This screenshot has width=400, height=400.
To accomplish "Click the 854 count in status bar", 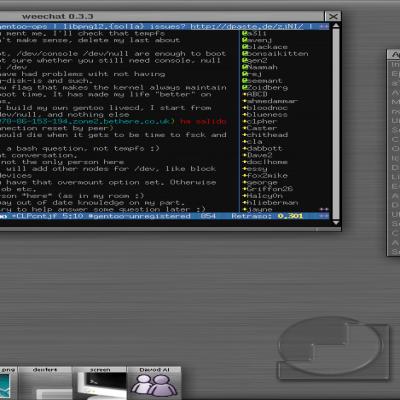I will pyautogui.click(x=208, y=216).
